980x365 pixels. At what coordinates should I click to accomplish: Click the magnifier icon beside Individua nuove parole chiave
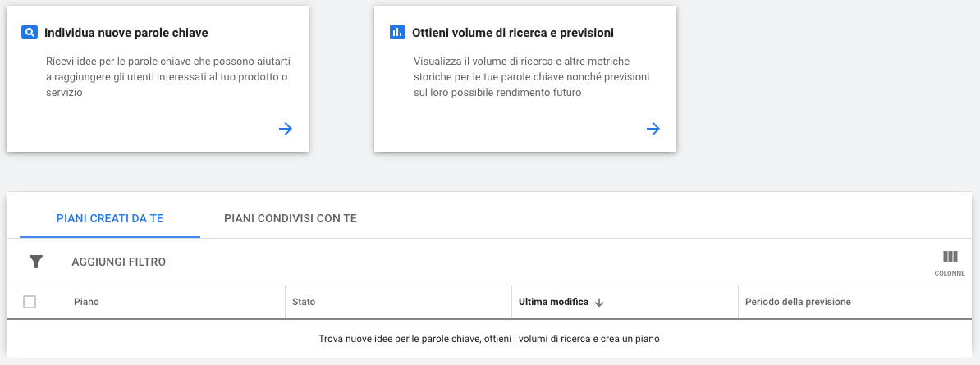(29, 33)
